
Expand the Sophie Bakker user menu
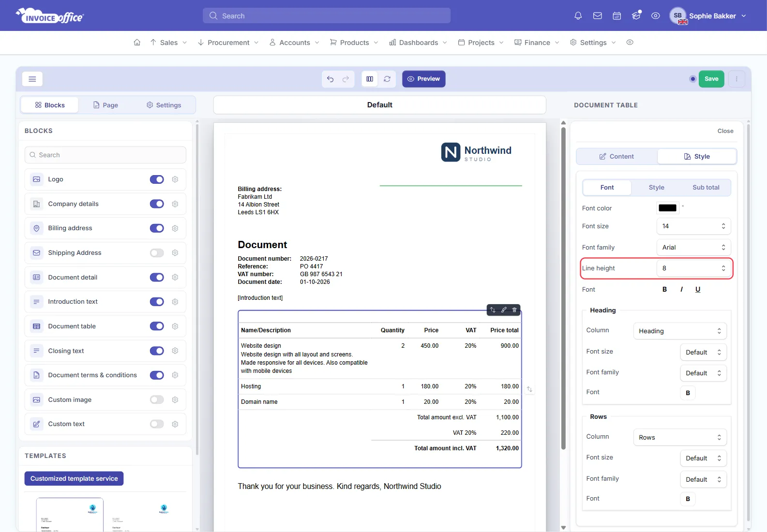tap(707, 16)
